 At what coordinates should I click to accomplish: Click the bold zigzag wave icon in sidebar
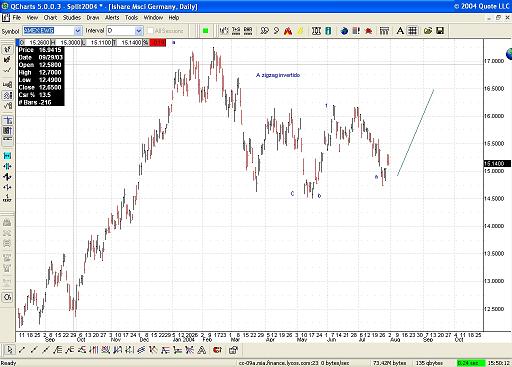(x=7, y=177)
